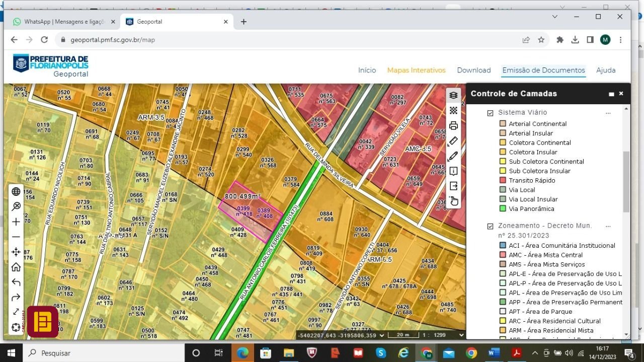This screenshot has width=644, height=362.
Task: Toggle the Zoneamento layer checkbox
Action: point(490,226)
